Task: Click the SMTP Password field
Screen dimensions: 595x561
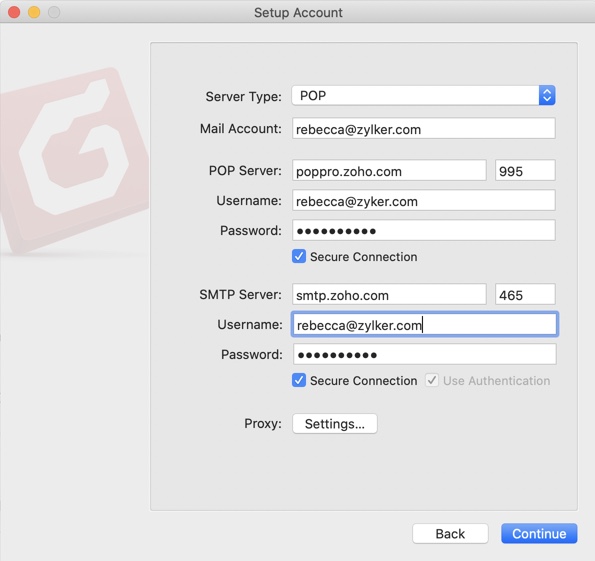Action: point(424,354)
